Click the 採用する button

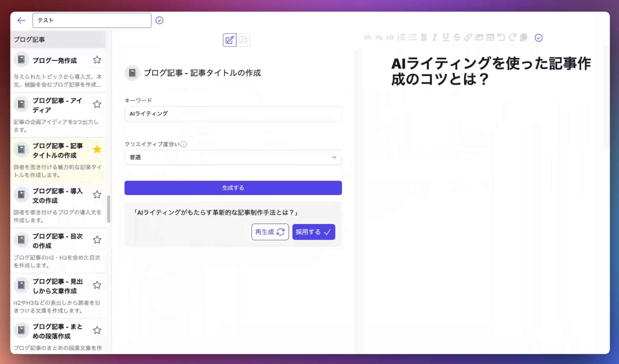(x=314, y=232)
